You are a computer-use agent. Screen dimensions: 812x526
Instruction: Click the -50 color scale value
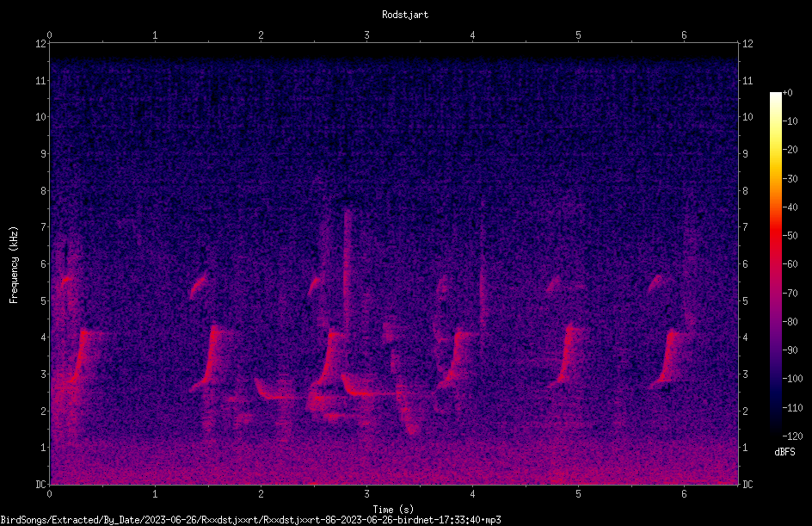pos(790,236)
